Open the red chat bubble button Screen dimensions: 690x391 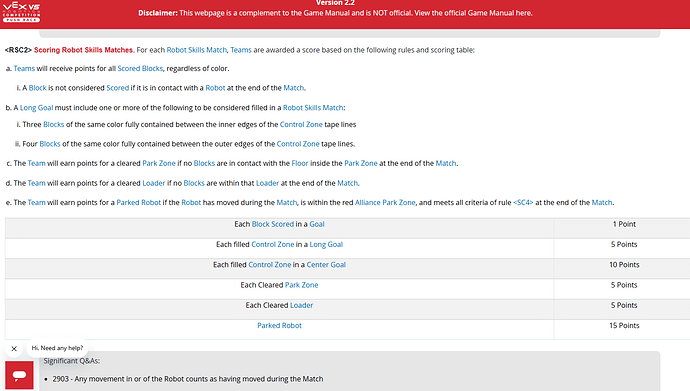click(x=19, y=375)
